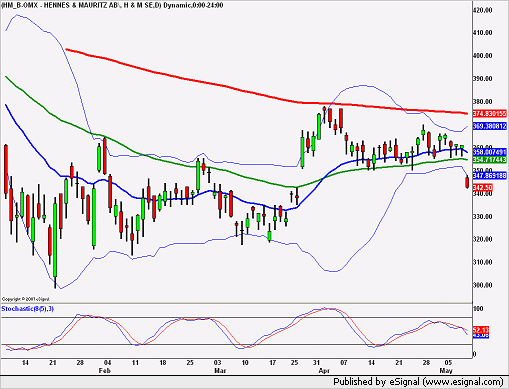Click the Feb month label on time axis
The image size is (509, 389).
[104, 371]
